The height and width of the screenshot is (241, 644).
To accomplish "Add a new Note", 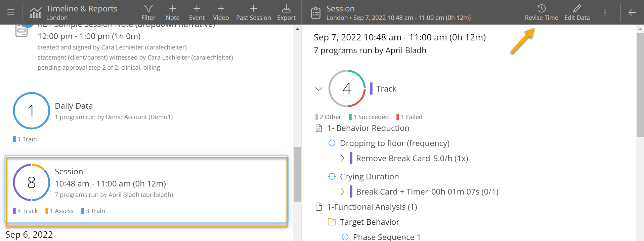I will (172, 12).
